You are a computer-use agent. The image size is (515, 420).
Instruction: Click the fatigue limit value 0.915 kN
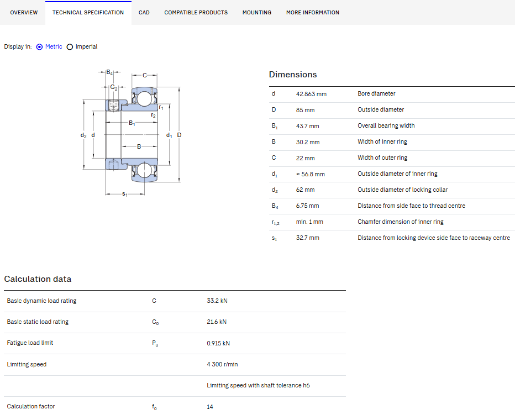[218, 344]
